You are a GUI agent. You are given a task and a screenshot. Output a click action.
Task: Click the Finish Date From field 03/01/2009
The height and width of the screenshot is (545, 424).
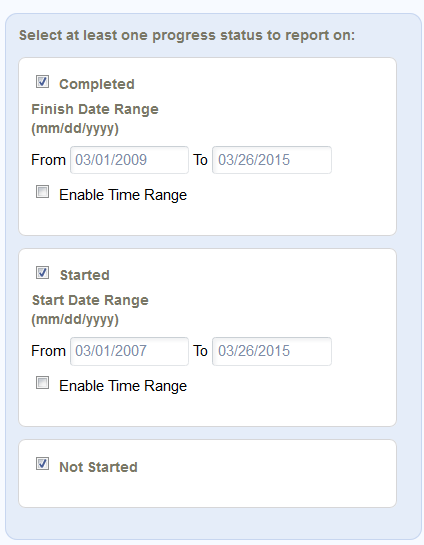129,160
